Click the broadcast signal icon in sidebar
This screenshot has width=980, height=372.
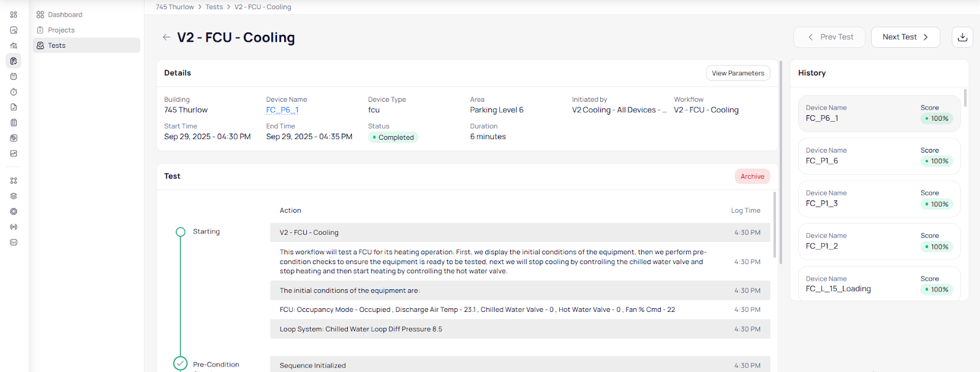click(13, 227)
